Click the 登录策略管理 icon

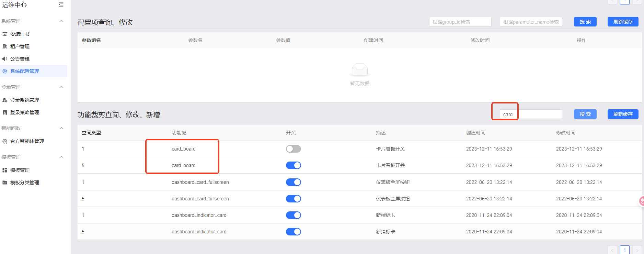coord(5,112)
